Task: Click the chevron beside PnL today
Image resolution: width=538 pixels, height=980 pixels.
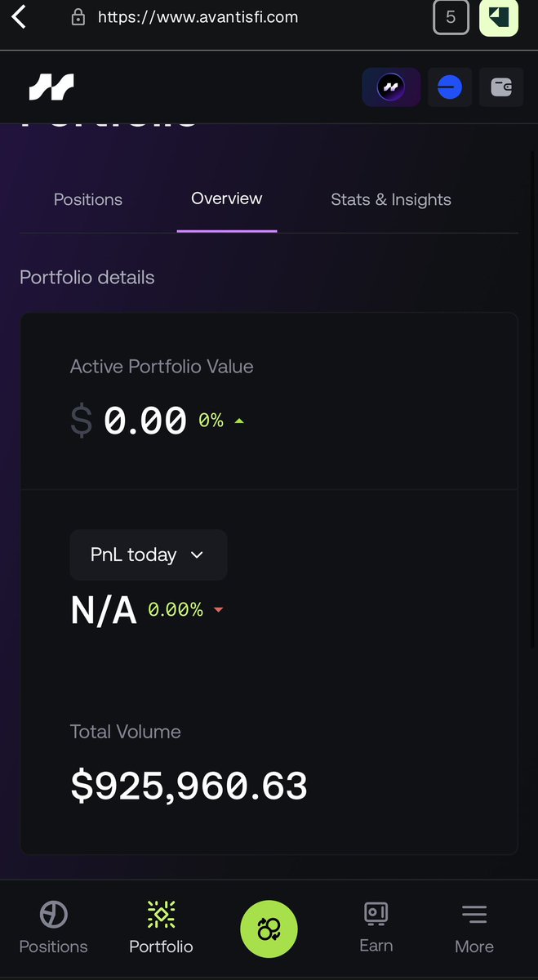Action: pos(197,555)
